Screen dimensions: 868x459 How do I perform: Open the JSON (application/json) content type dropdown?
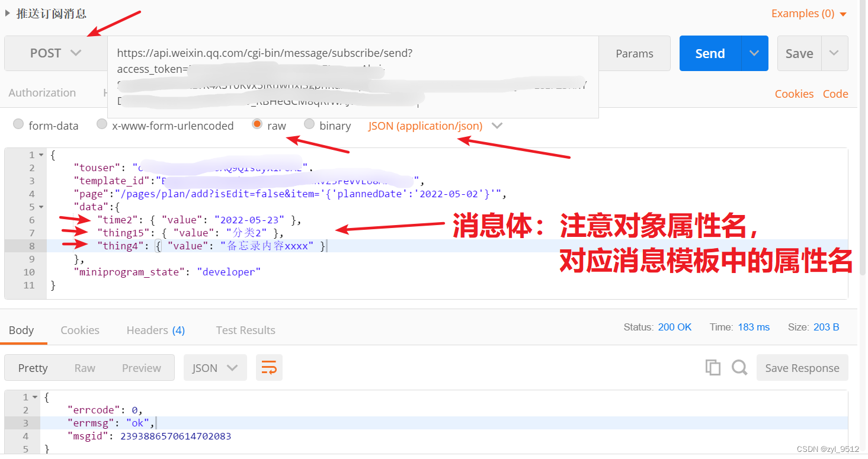point(435,126)
